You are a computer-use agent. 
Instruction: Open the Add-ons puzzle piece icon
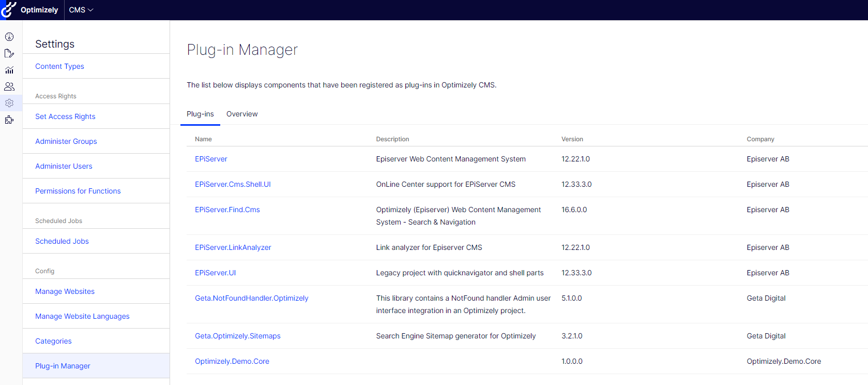pyautogui.click(x=9, y=120)
